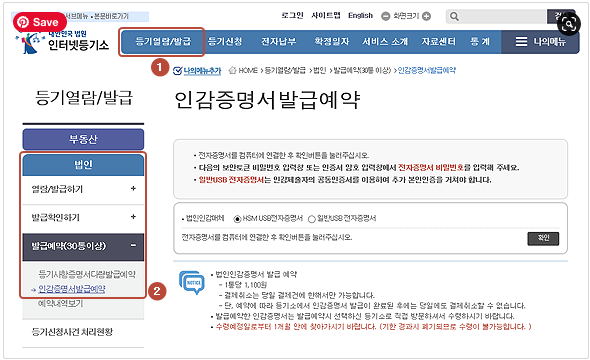Image resolution: width=590 pixels, height=360 pixels.
Task: Switch site language to English
Action: (x=360, y=15)
